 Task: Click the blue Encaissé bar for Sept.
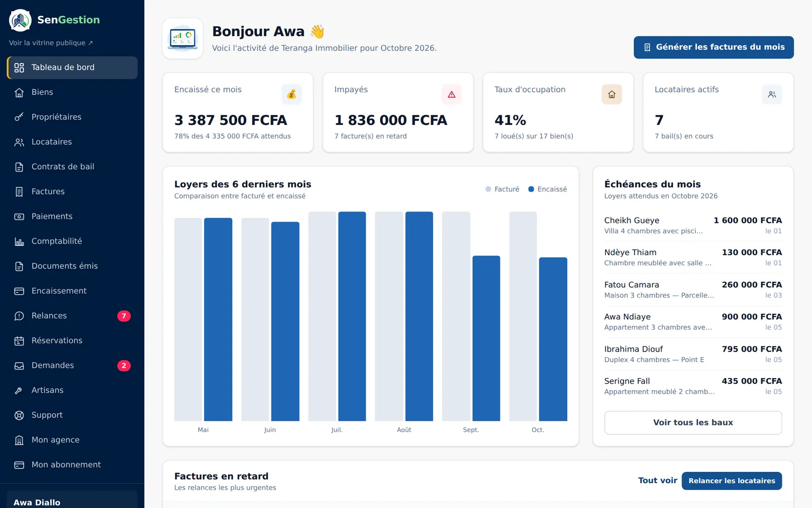(x=486, y=338)
